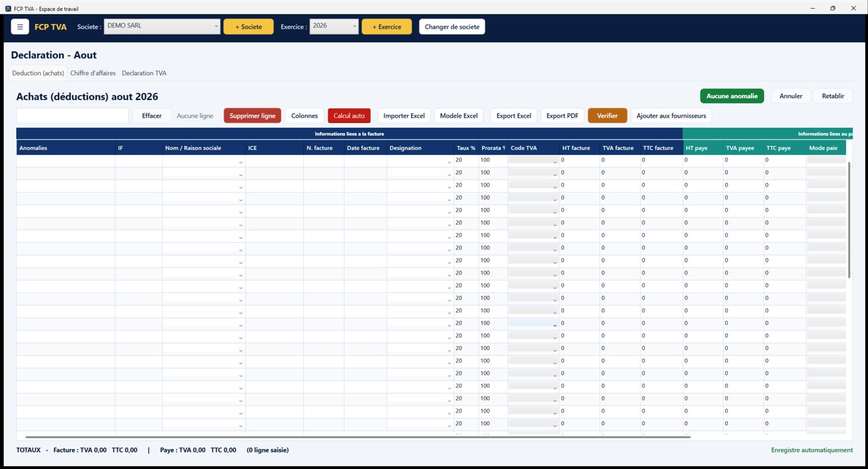Click the TVA facture column header

(620, 148)
